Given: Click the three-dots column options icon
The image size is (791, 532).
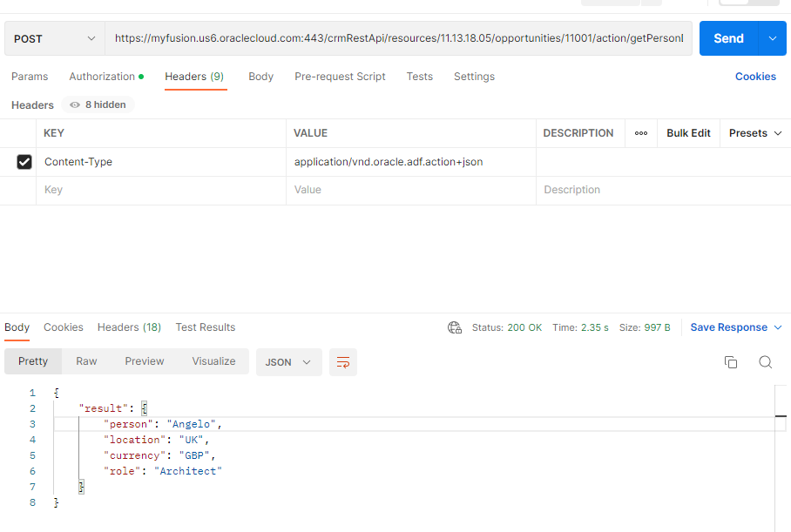Looking at the screenshot, I should [641, 133].
